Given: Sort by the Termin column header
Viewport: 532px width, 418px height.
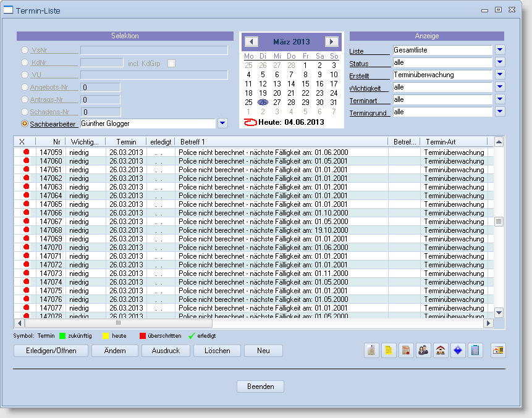Looking at the screenshot, I should point(126,142).
